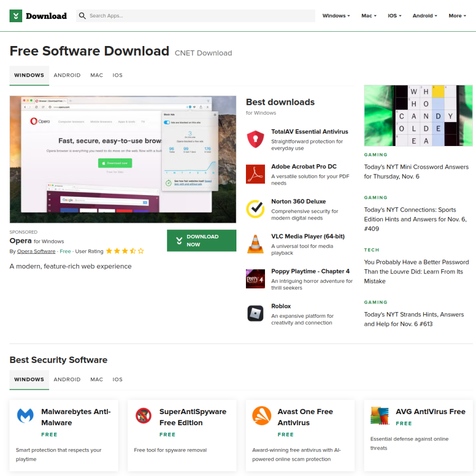Viewport: 476px width, 476px height.
Task: Open the NYT Strands Hints article
Action: 414,319
